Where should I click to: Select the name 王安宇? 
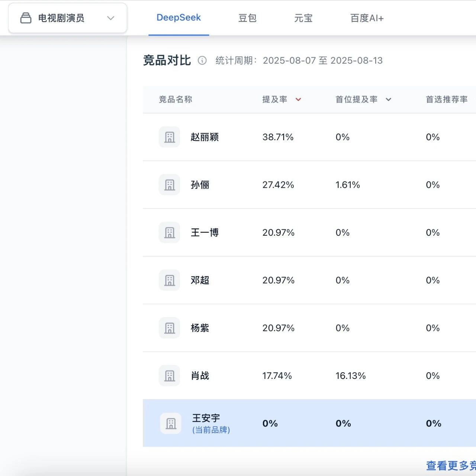pyautogui.click(x=206, y=418)
